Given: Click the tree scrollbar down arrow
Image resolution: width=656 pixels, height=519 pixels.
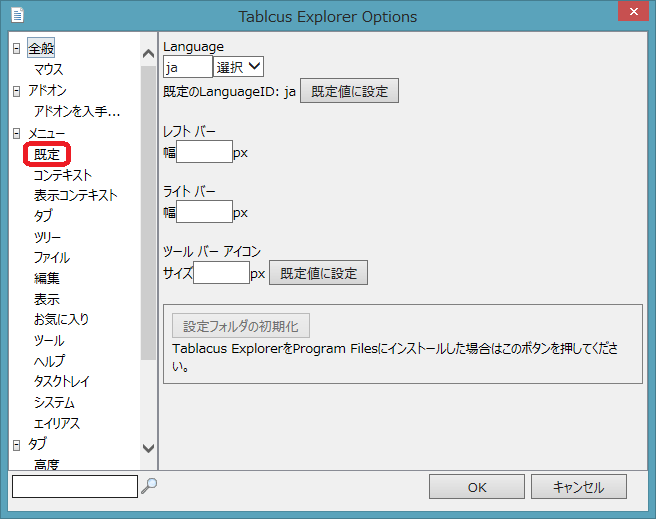Looking at the screenshot, I should click(x=149, y=449).
